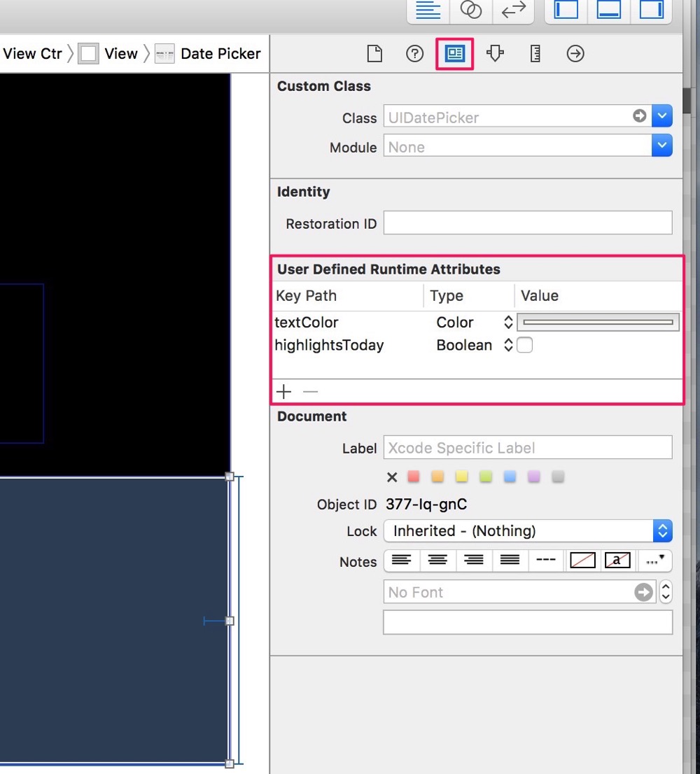700x774 pixels.
Task: Switch to the Standard editor
Action: [428, 10]
